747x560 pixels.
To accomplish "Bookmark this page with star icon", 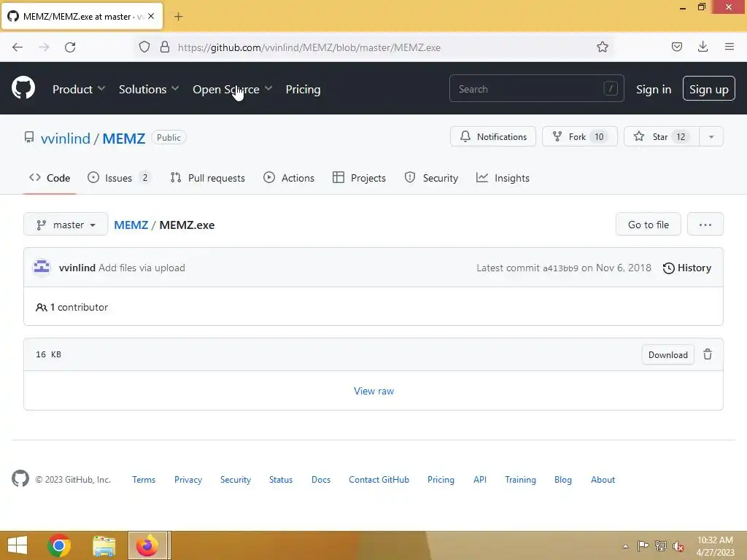I will (x=602, y=47).
